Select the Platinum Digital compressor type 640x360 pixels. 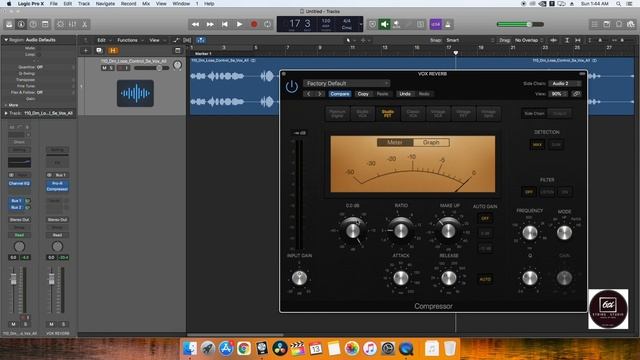337,113
